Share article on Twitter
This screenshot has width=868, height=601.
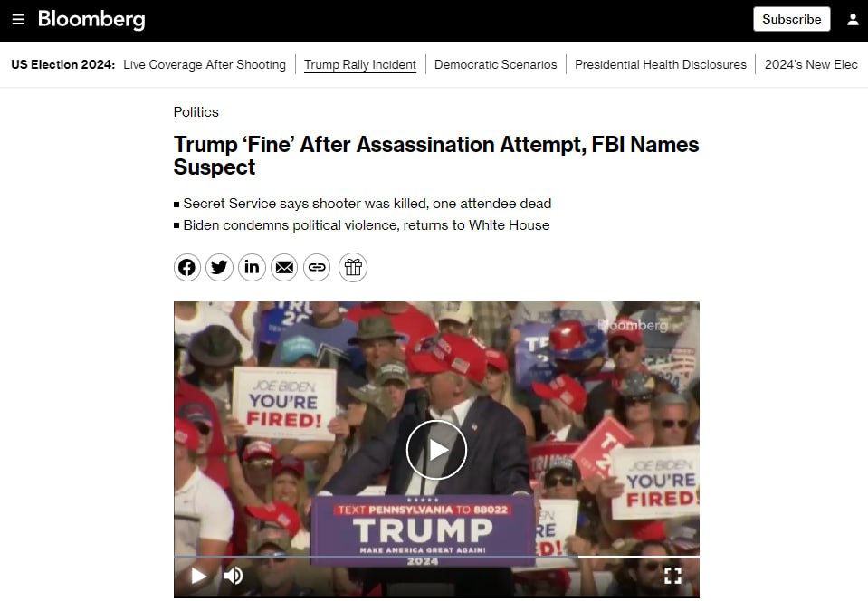pos(219,268)
